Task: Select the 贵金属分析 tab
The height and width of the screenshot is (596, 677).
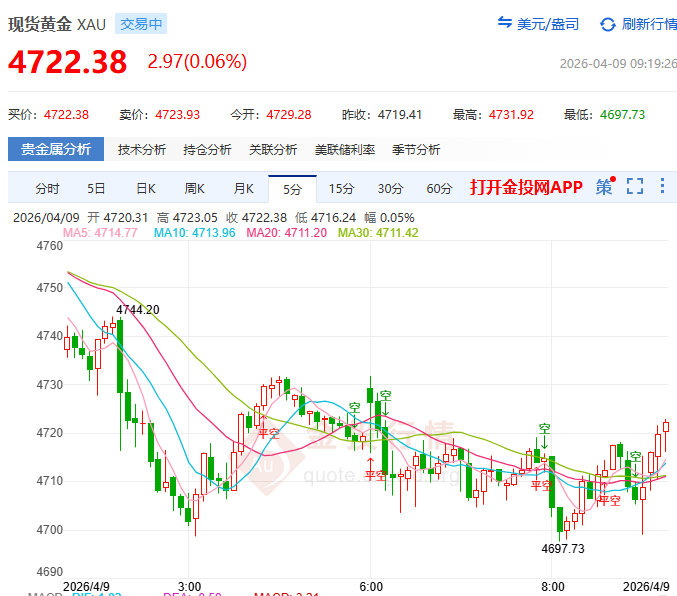Action: click(56, 149)
